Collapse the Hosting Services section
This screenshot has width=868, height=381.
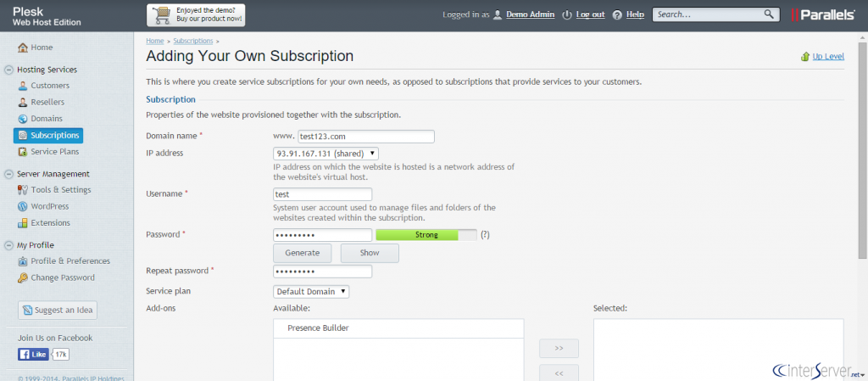tap(8, 70)
